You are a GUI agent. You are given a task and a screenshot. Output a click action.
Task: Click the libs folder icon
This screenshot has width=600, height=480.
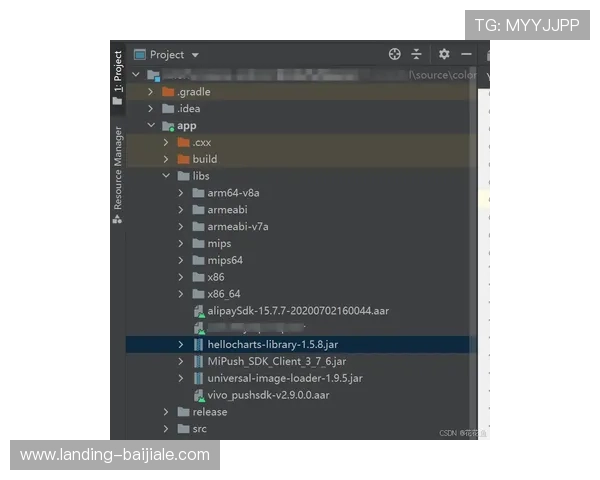(x=183, y=176)
